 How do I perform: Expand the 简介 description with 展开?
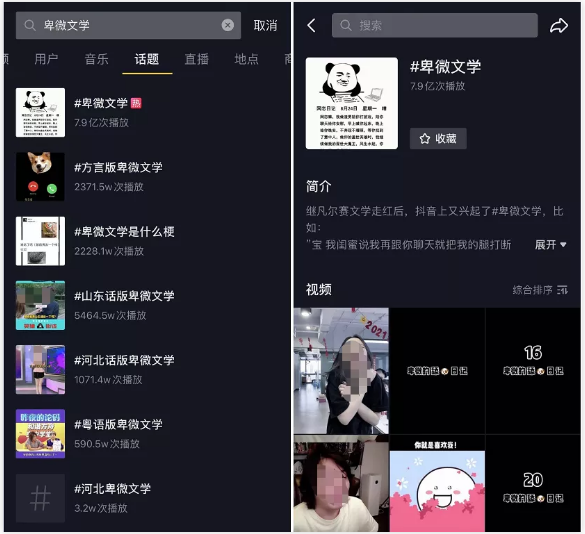pyautogui.click(x=551, y=245)
